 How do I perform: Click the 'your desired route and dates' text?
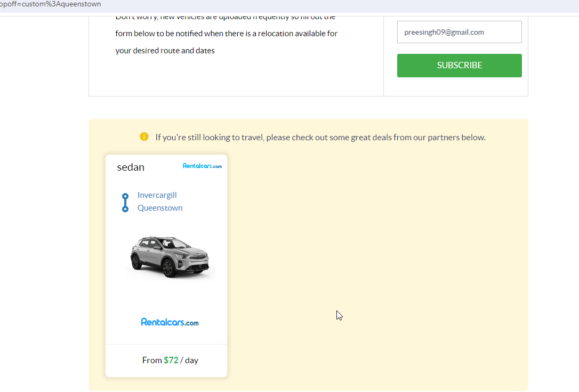point(165,51)
